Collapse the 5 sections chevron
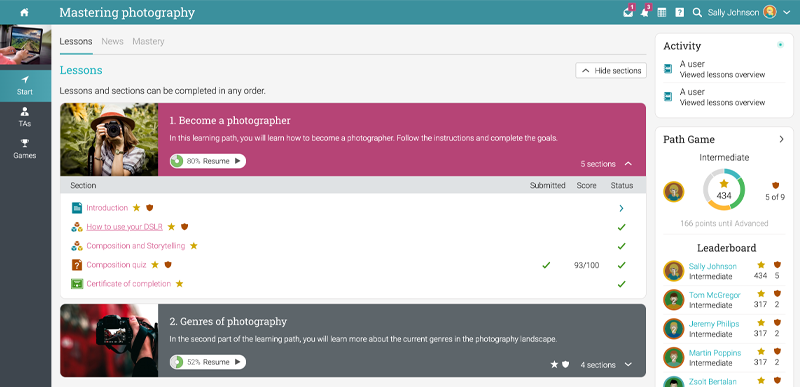 (628, 164)
